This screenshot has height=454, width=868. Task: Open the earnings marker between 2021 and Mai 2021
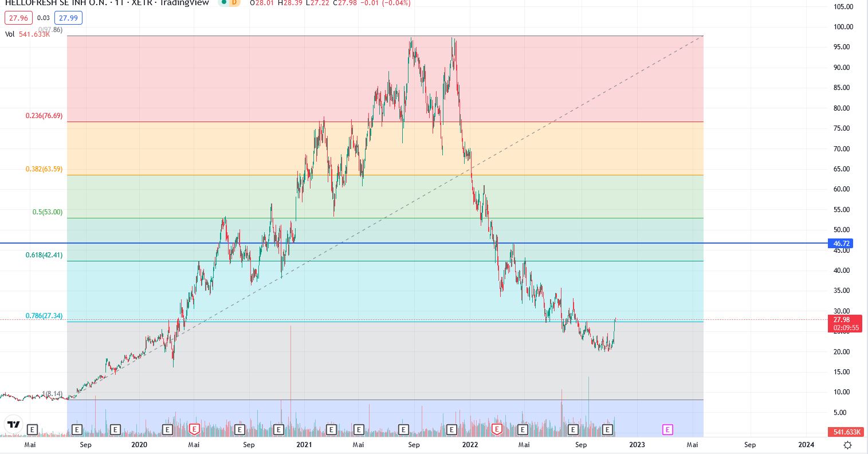tap(331, 429)
